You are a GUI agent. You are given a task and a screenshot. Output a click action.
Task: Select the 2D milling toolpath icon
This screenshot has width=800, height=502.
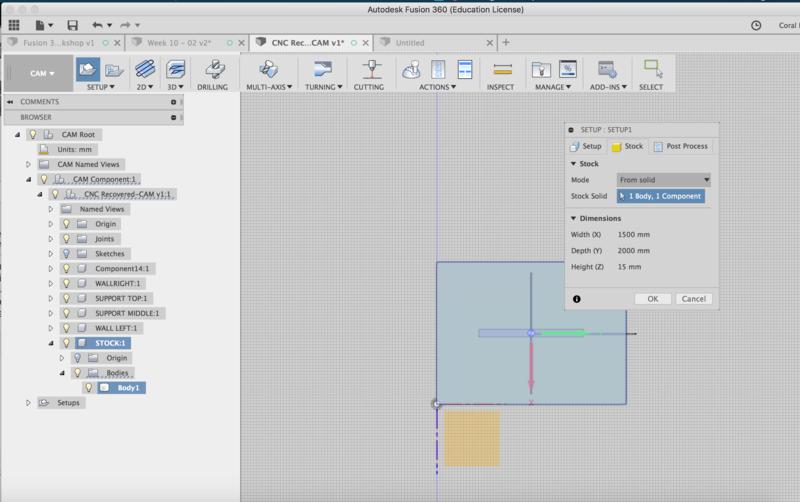[x=145, y=69]
